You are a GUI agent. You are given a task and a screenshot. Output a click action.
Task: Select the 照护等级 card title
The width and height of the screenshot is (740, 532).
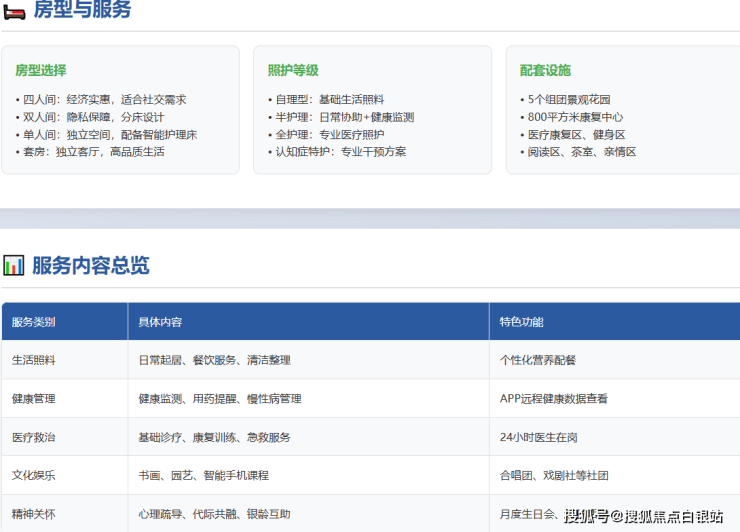point(293,70)
